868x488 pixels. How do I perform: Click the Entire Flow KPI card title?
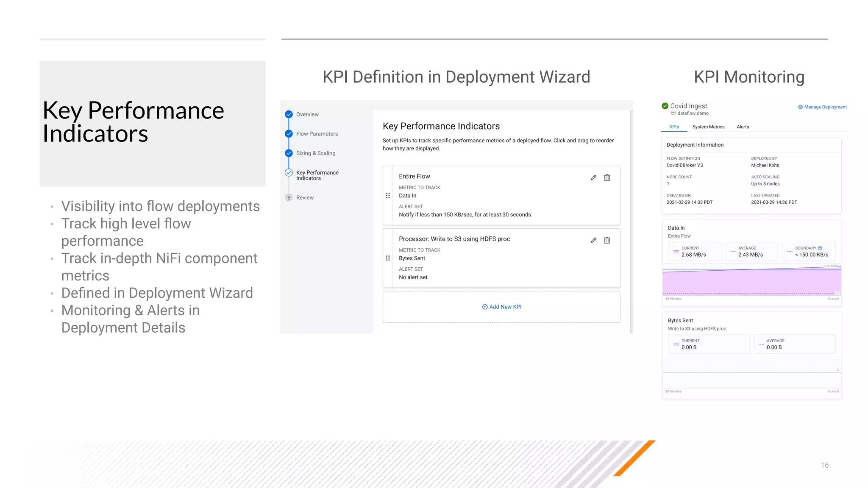tap(414, 176)
